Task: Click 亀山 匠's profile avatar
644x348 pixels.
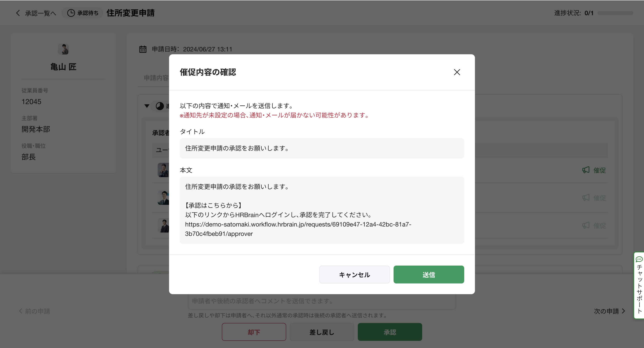Action: [63, 49]
